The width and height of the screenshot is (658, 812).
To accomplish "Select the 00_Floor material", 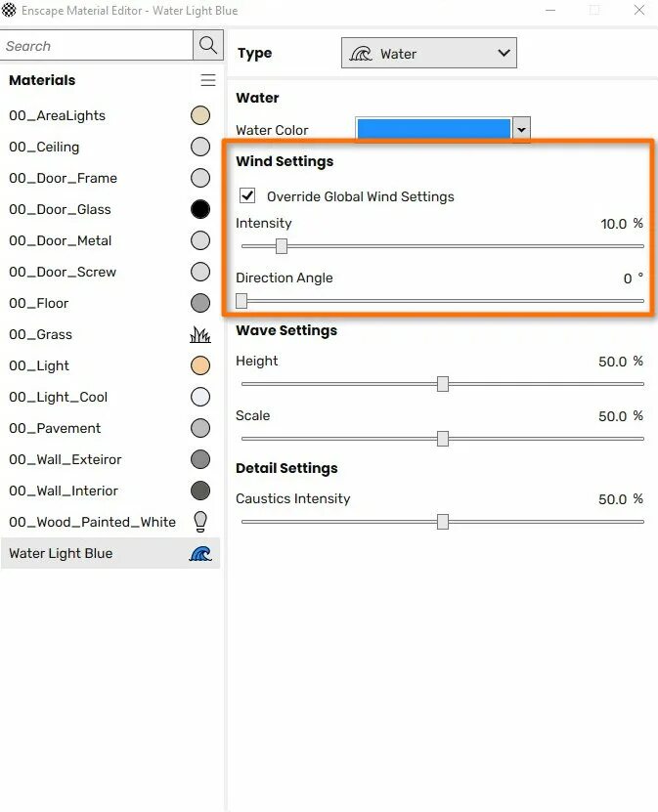I will click(x=110, y=303).
